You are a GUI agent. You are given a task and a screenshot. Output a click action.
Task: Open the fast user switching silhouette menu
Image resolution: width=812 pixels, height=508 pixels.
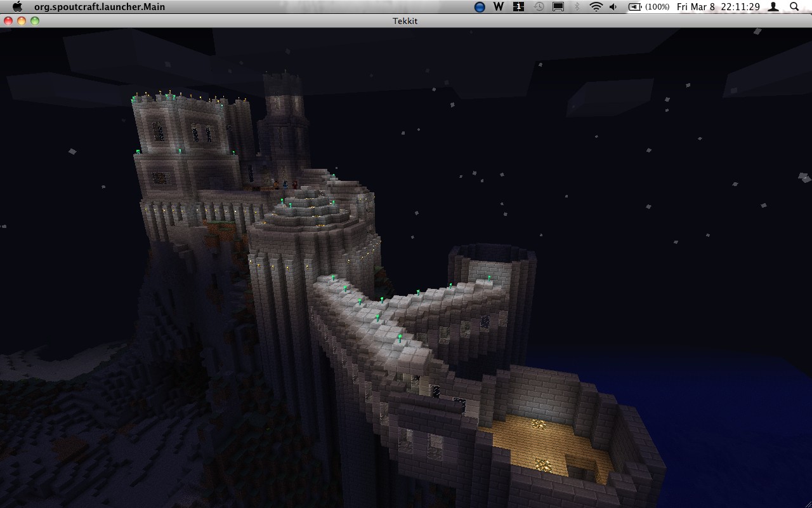tap(773, 7)
